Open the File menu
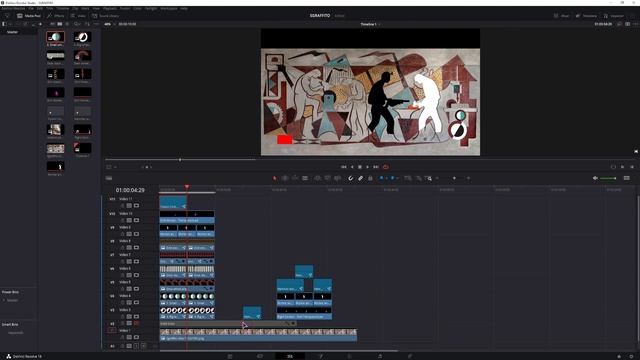The height and width of the screenshot is (360, 640). click(31, 9)
